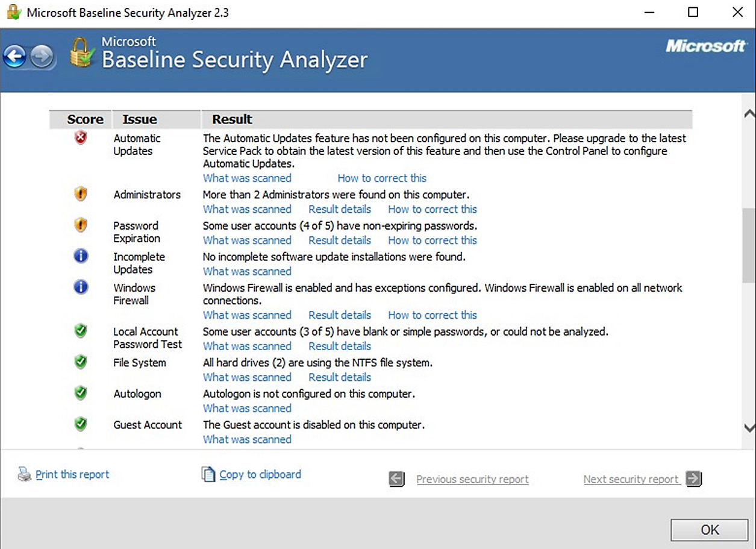Click text 'Autologon is not configured on this computer'
Viewport: 756px width, 549px height.
[x=309, y=394]
